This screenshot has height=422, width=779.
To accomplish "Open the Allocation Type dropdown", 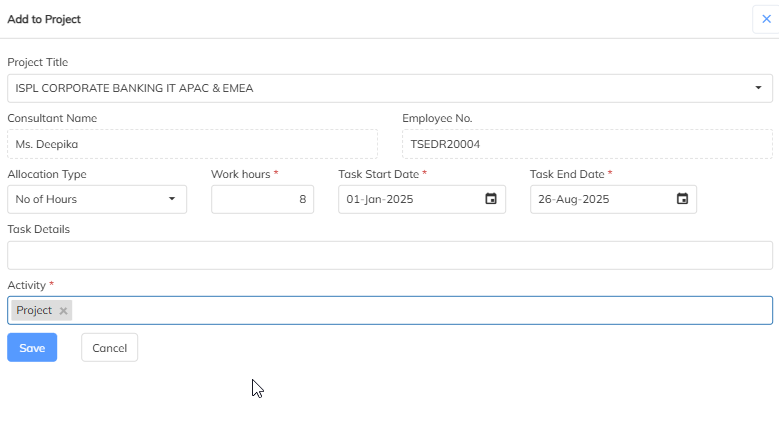I will pos(172,199).
